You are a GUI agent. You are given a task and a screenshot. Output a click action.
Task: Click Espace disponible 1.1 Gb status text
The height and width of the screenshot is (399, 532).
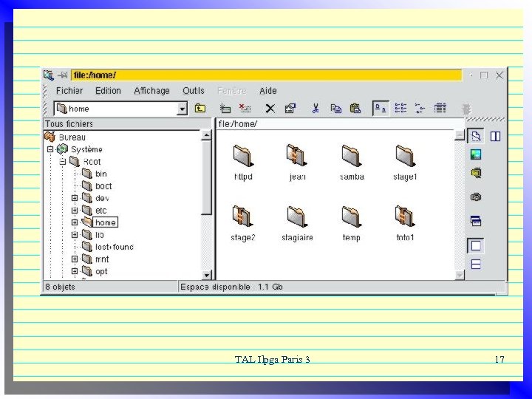[231, 287]
